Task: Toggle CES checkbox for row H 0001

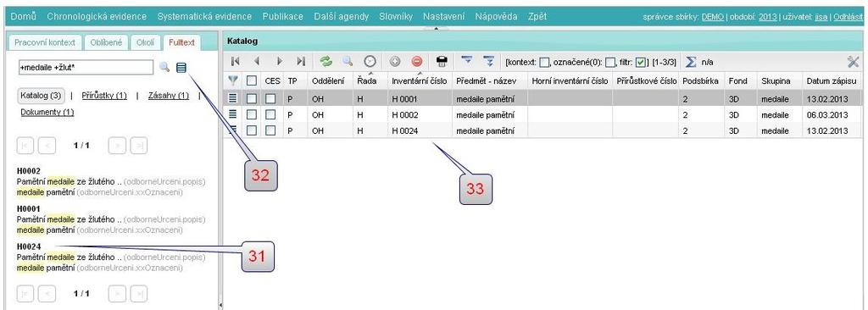Action: point(270,99)
